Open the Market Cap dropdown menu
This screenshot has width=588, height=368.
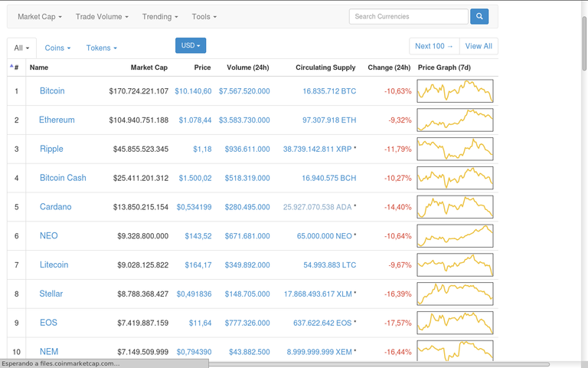pos(40,17)
